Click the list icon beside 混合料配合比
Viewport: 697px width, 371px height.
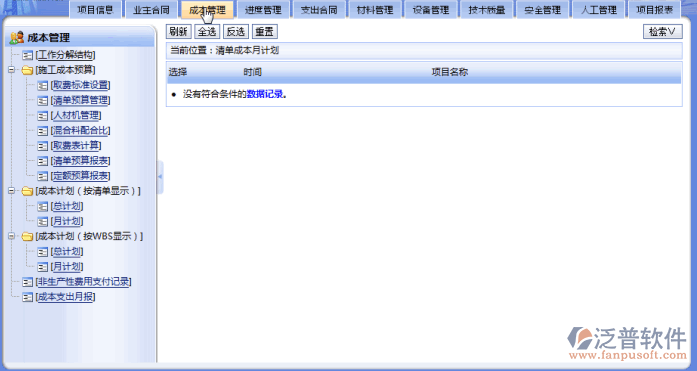pos(43,131)
